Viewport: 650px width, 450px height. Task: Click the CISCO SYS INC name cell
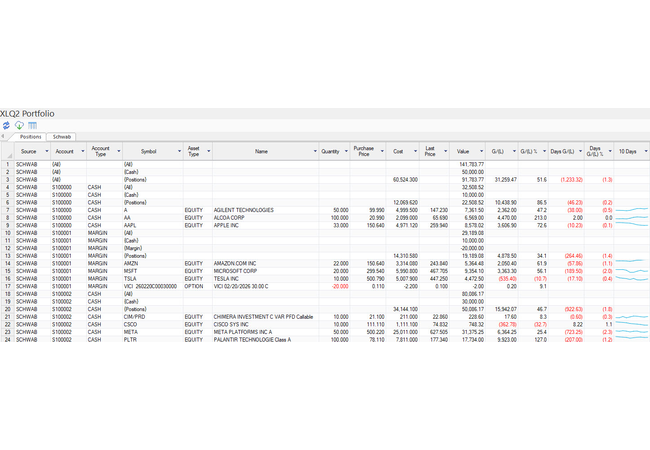pyautogui.click(x=265, y=324)
